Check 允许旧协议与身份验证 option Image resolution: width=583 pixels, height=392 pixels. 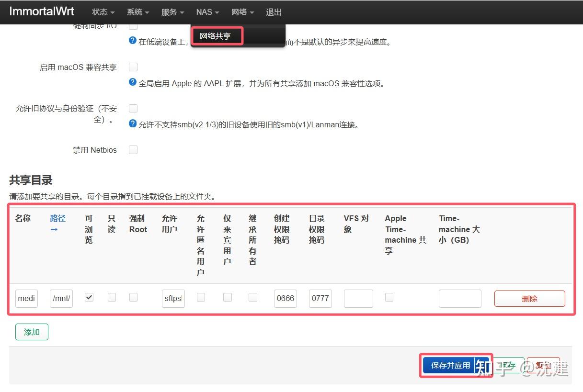click(133, 108)
